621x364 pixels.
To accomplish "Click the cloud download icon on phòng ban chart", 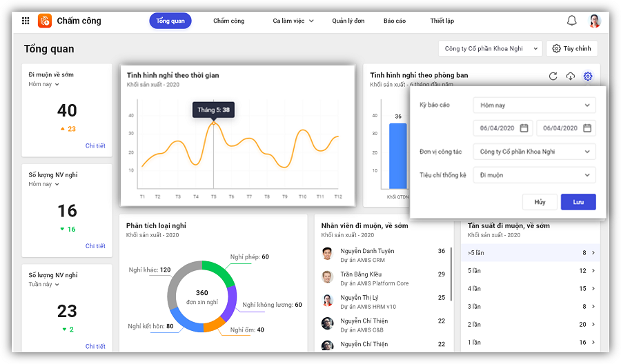I will pos(571,76).
